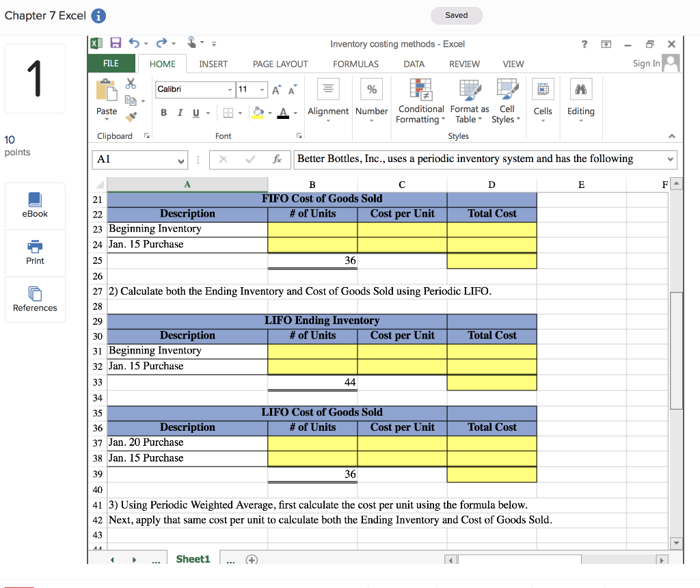Toggle Bold formatting
Image resolution: width=700 pixels, height=588 pixels.
164,113
